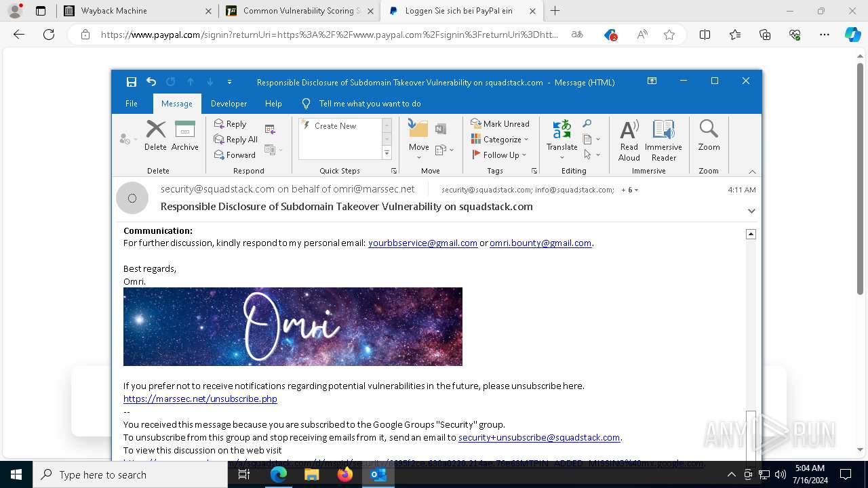Open Firefox from the taskbar
Viewport: 868px width, 488px height.
[x=345, y=474]
